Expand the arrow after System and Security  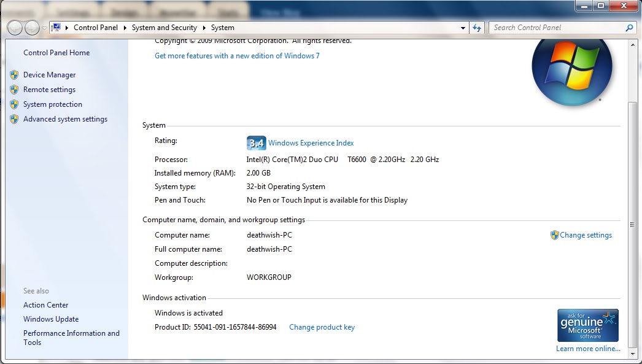pyautogui.click(x=204, y=28)
